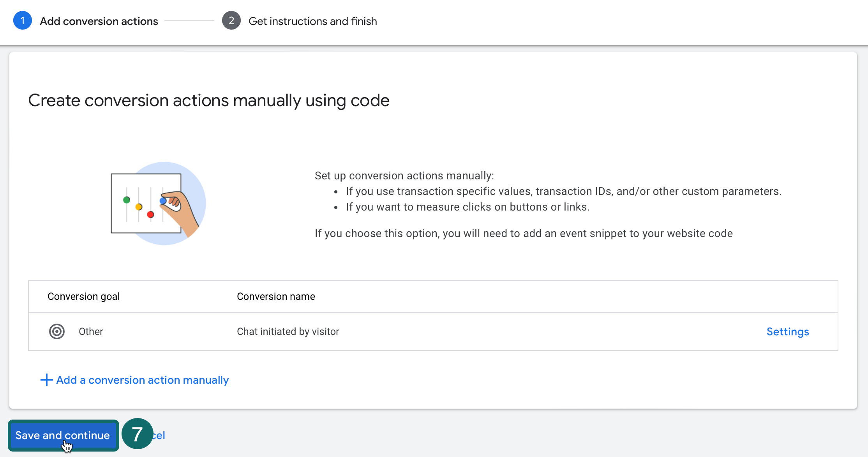Viewport: 868px width, 457px height.
Task: Click the bullet about measuring clicks on buttons
Action: coord(468,207)
